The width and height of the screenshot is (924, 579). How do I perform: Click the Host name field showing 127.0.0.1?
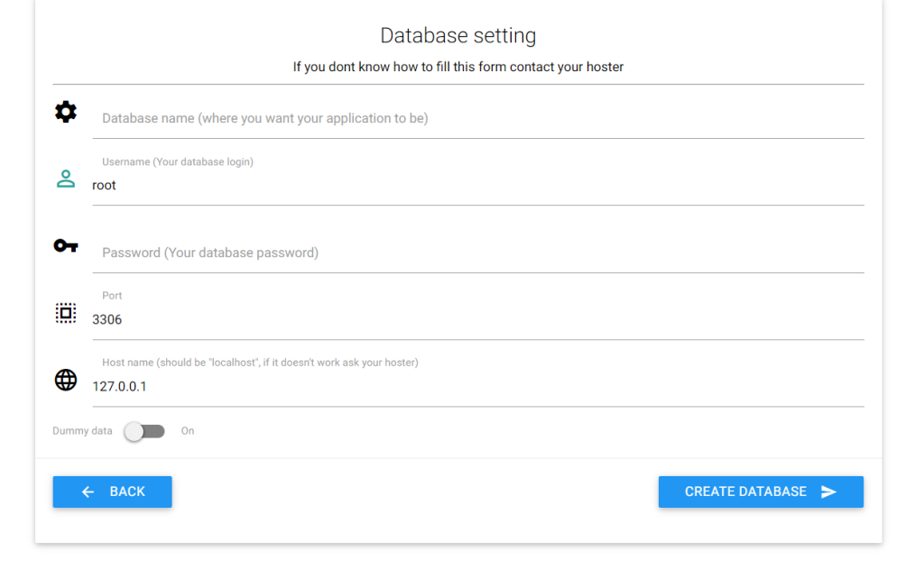click(x=478, y=386)
